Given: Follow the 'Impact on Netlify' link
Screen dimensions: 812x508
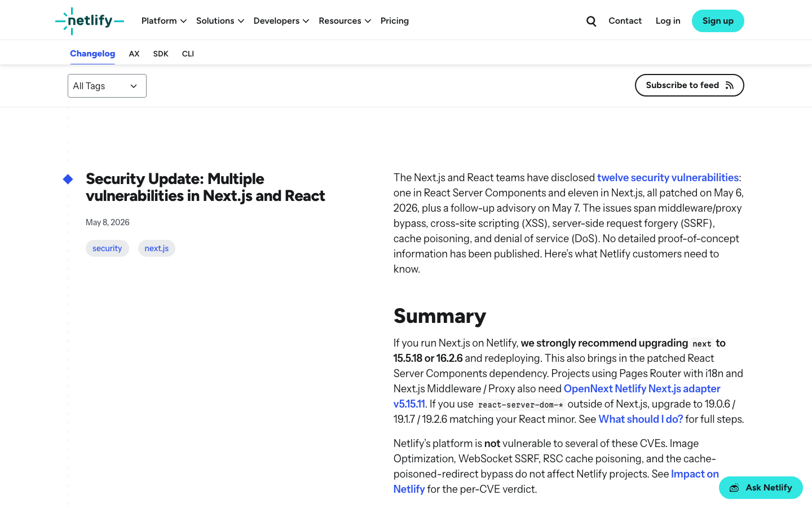Looking at the screenshot, I should coord(695,474).
